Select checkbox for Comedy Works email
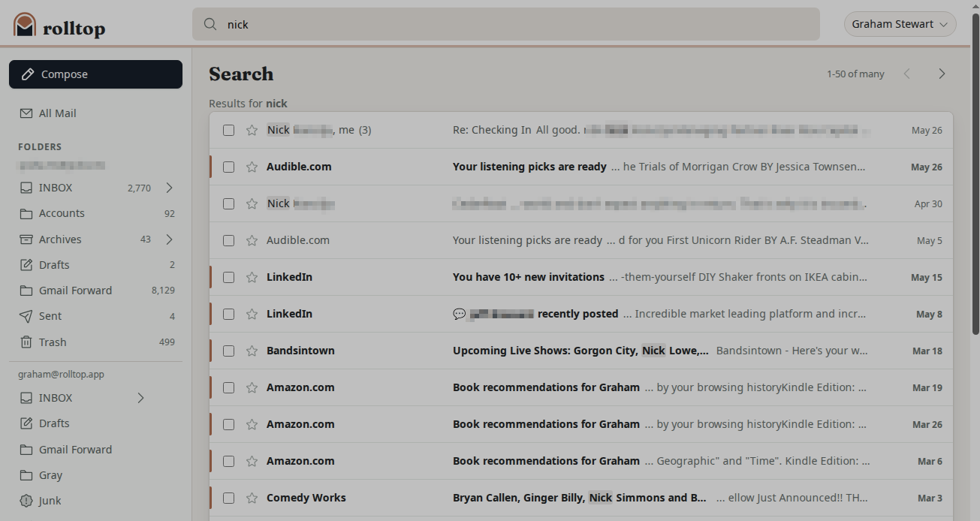This screenshot has width=980, height=521. pos(229,498)
